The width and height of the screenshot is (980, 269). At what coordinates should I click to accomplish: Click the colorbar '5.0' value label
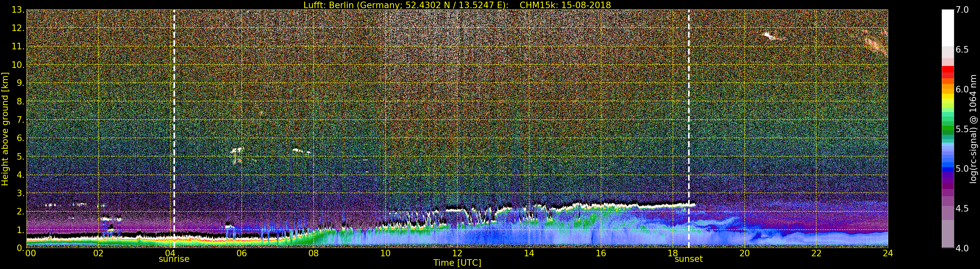(962, 168)
